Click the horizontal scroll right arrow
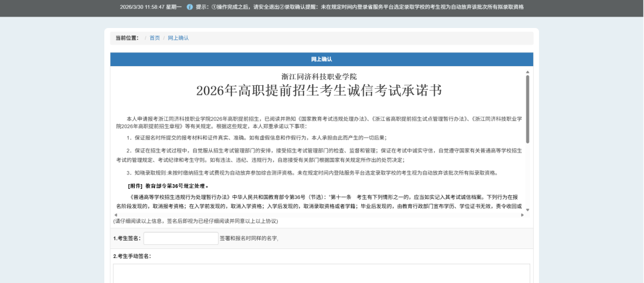Image resolution: width=644 pixels, height=283 pixels. (522, 215)
